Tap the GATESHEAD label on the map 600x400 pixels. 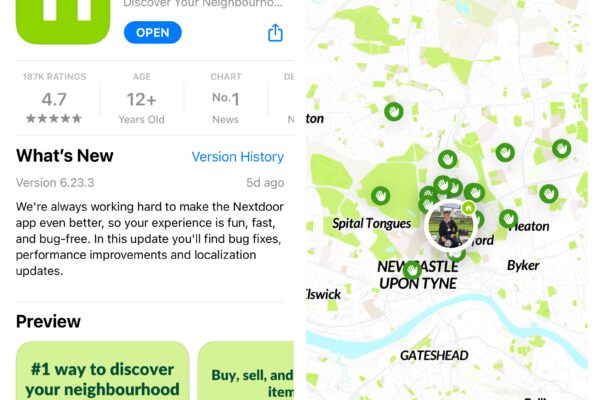(x=434, y=355)
